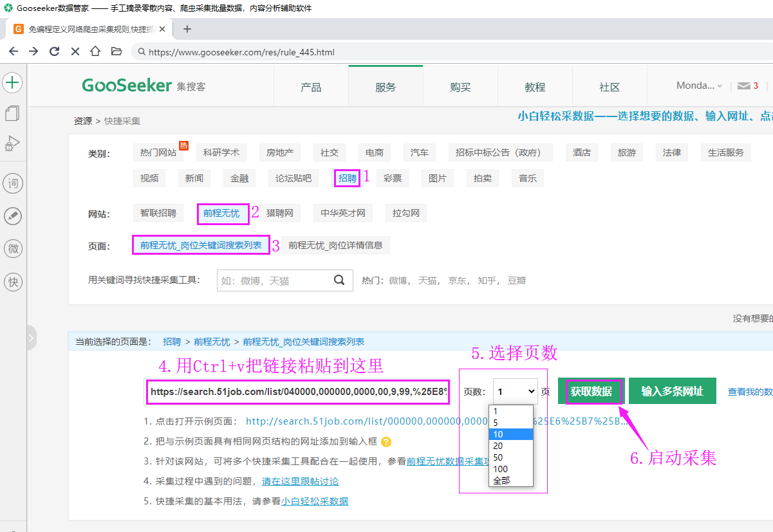Select the 前程无忧 website
Viewport: 773px width, 532px height.
pyautogui.click(x=221, y=213)
